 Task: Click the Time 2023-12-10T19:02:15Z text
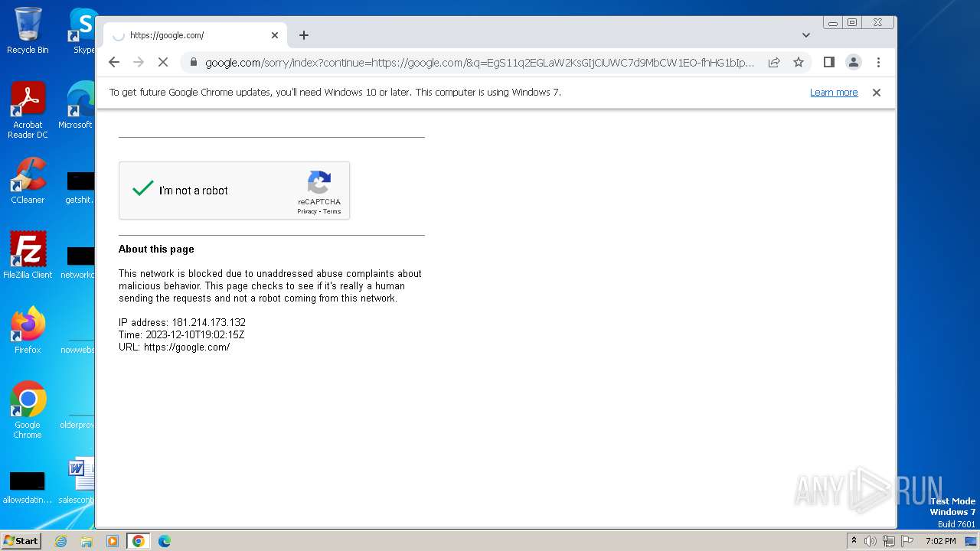tap(181, 335)
